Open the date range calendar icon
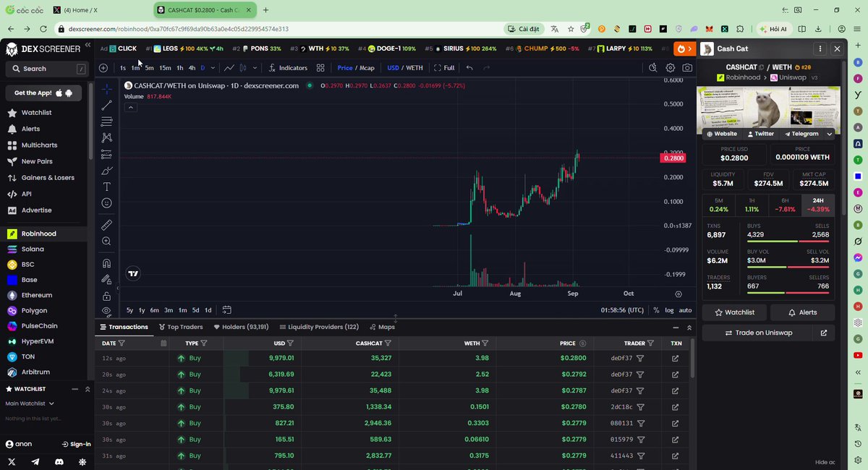 pos(226,310)
